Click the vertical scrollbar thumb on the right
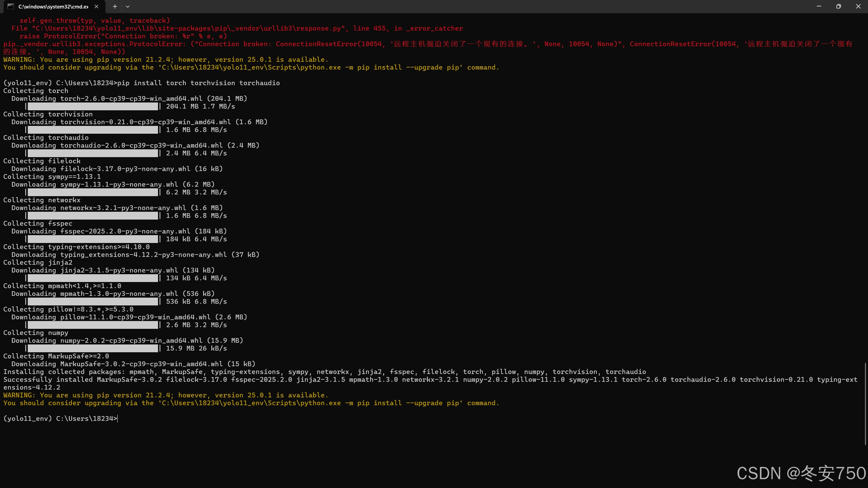Viewport: 868px width, 488px height. tap(866, 404)
